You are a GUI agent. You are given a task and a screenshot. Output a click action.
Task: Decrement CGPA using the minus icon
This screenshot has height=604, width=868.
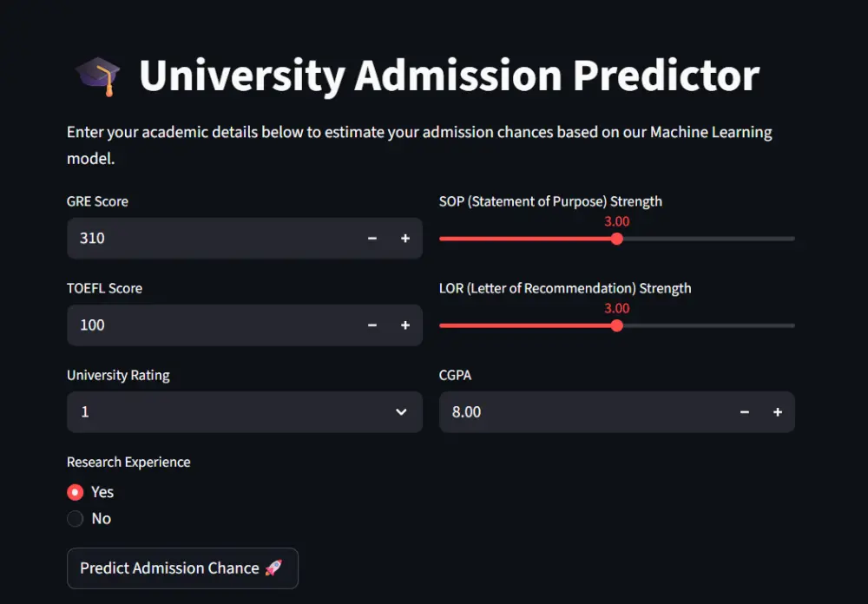[x=745, y=412]
